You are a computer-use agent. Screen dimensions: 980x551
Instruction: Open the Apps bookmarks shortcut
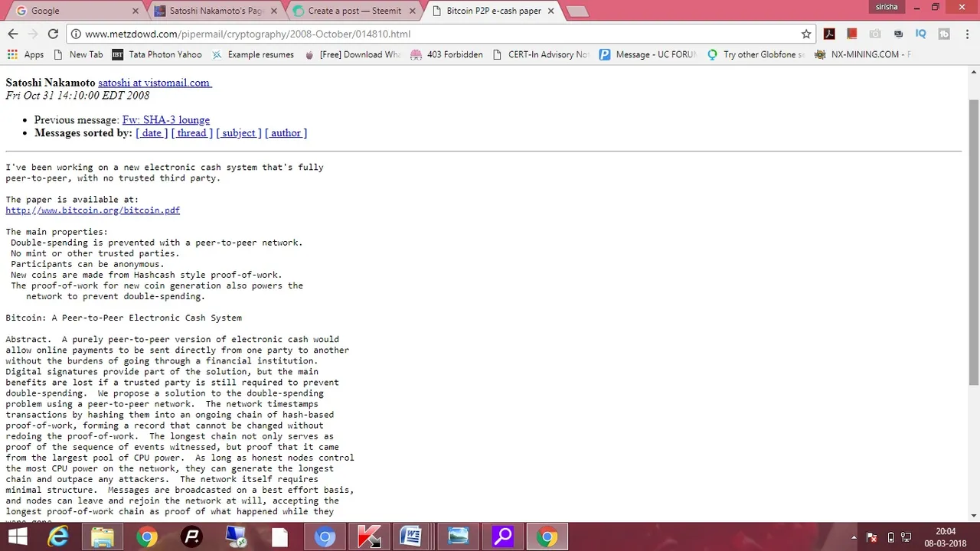point(26,54)
